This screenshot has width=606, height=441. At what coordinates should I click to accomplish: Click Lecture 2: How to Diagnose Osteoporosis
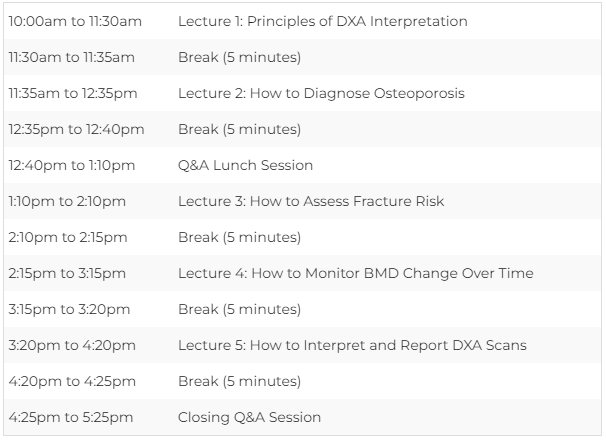coord(321,93)
